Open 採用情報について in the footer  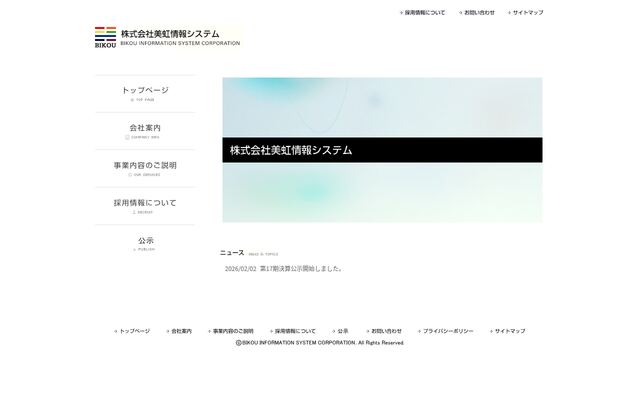(x=293, y=331)
